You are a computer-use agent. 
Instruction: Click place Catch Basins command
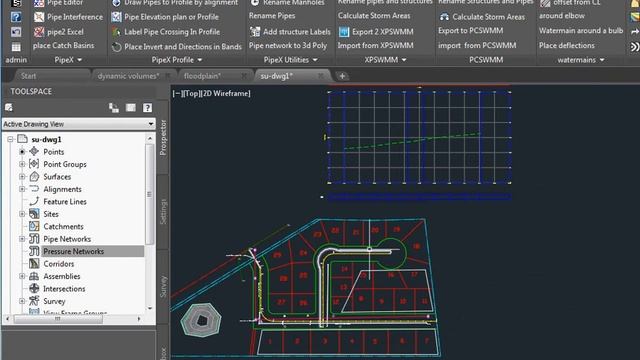64,45
